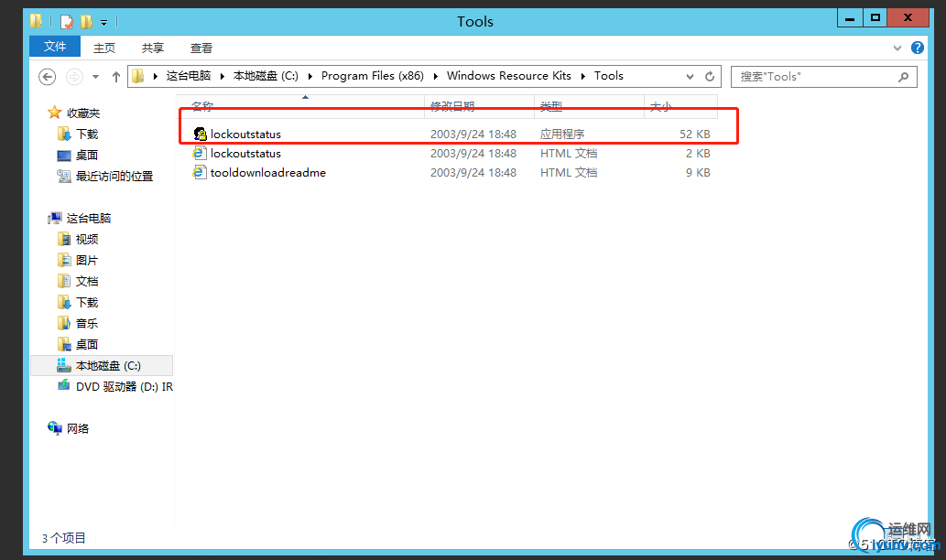Click the 本地磁盘 (C:) drive icon

63,365
